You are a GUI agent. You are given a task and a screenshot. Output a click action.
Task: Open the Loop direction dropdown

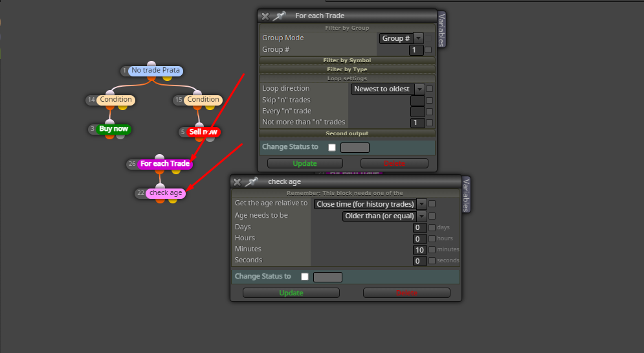coord(387,89)
